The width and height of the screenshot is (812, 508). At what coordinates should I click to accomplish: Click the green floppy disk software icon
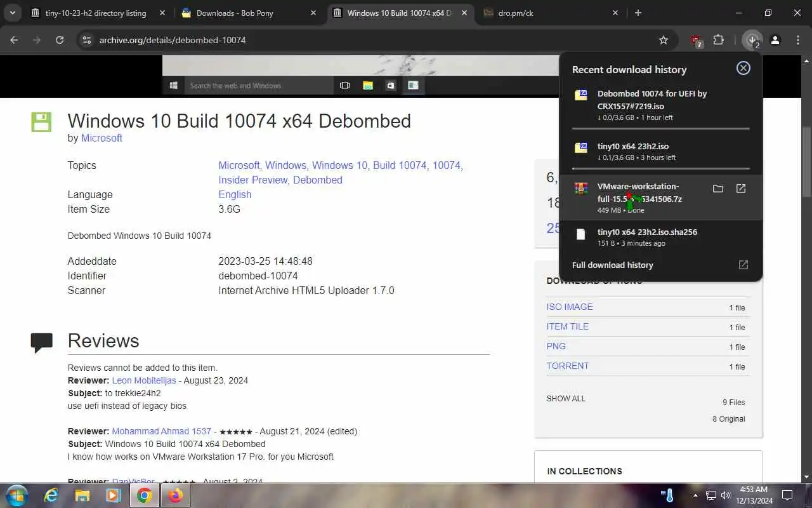[x=42, y=122]
